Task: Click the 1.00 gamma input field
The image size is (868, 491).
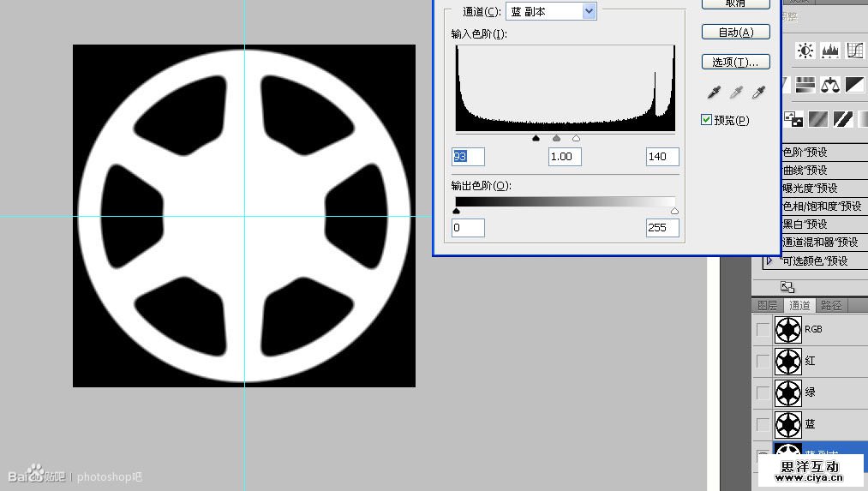Action: click(565, 157)
